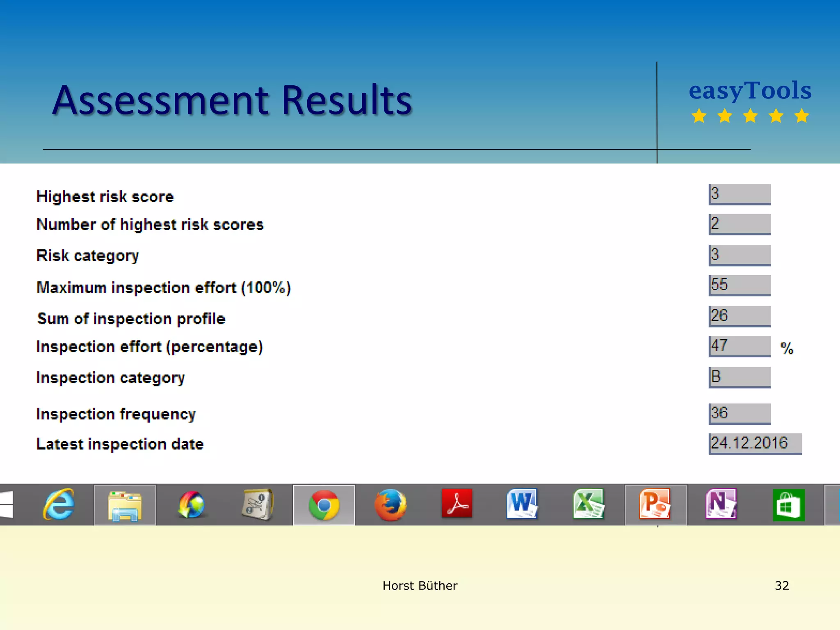Click the Risk category value field

click(740, 255)
